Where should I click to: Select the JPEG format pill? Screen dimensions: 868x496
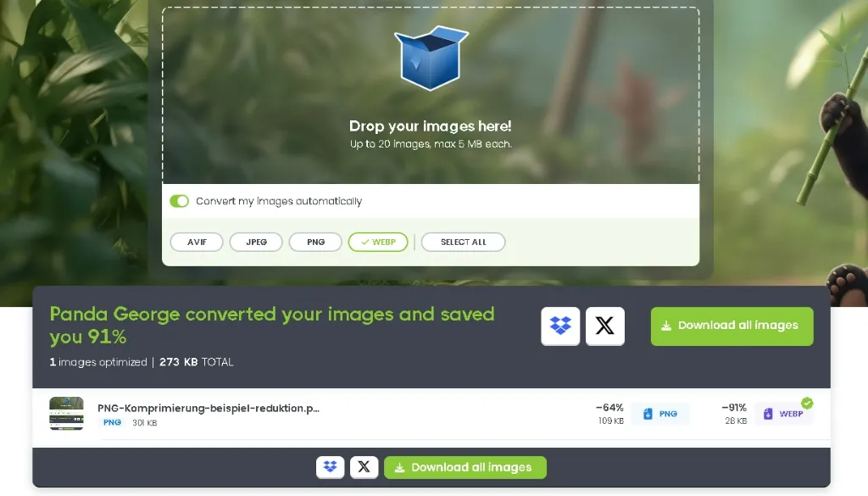tap(256, 242)
